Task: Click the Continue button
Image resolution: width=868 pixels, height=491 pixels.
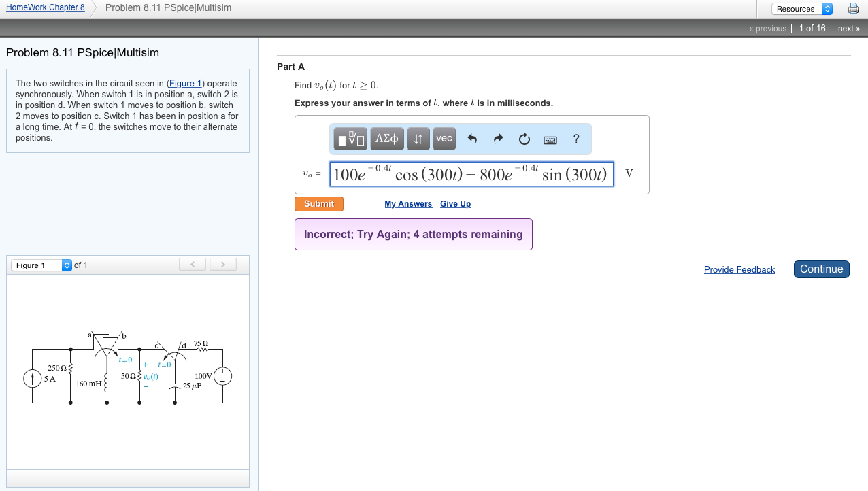Action: point(821,269)
